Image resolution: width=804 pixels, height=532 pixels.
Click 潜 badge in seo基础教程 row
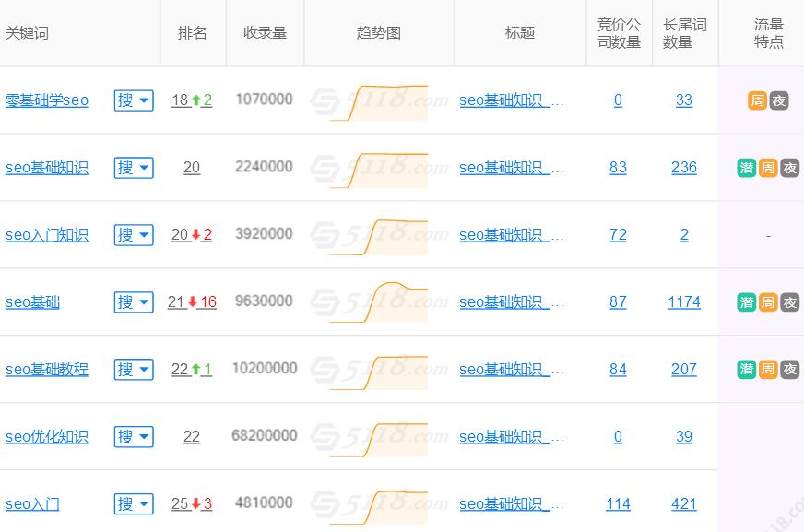click(747, 370)
